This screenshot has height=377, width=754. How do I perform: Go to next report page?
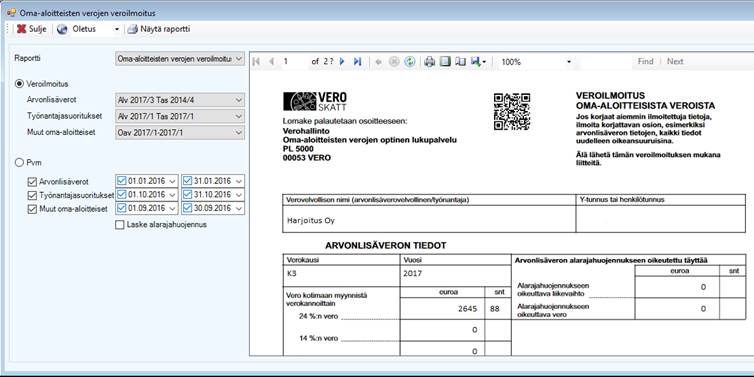tap(342, 62)
